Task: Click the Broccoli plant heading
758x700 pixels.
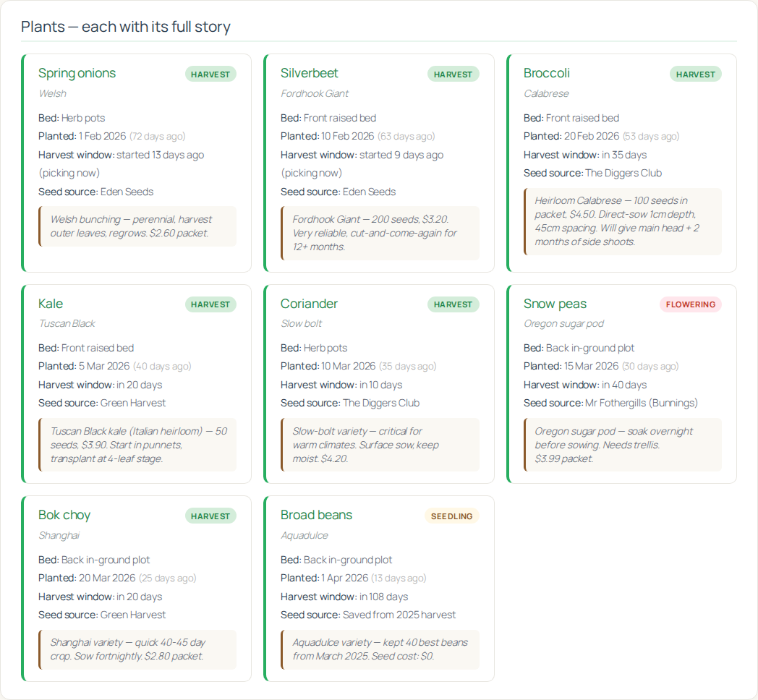Action: coord(546,73)
